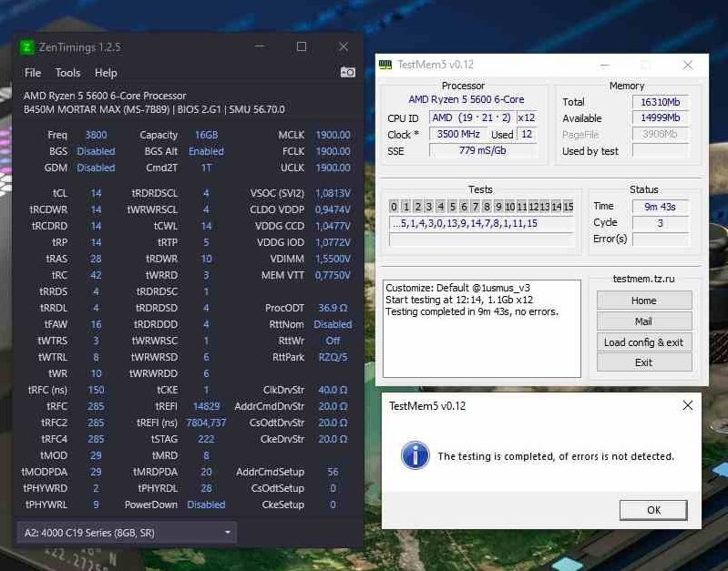Screen dimensions: 728x571
Task: Click the blue info icon in dialog
Action: tap(415, 455)
